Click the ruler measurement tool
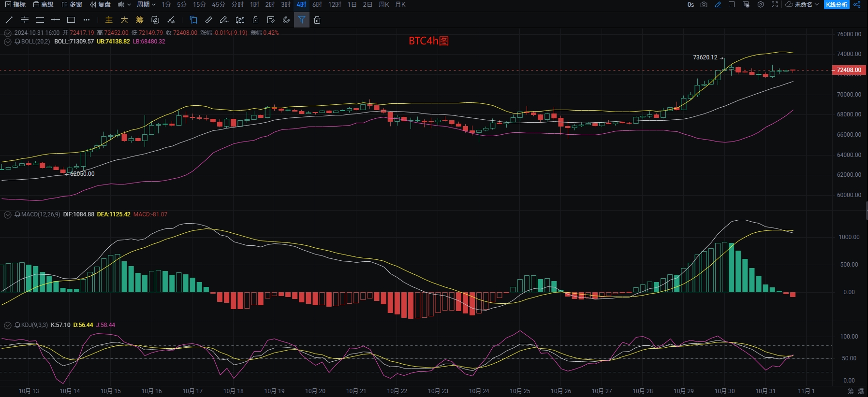 coord(209,20)
